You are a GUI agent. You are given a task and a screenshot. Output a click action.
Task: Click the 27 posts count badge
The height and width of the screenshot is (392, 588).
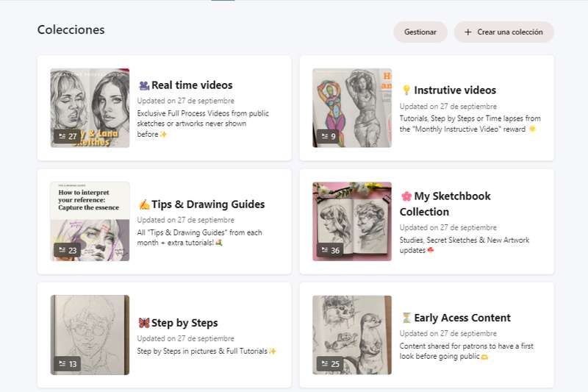coord(67,136)
